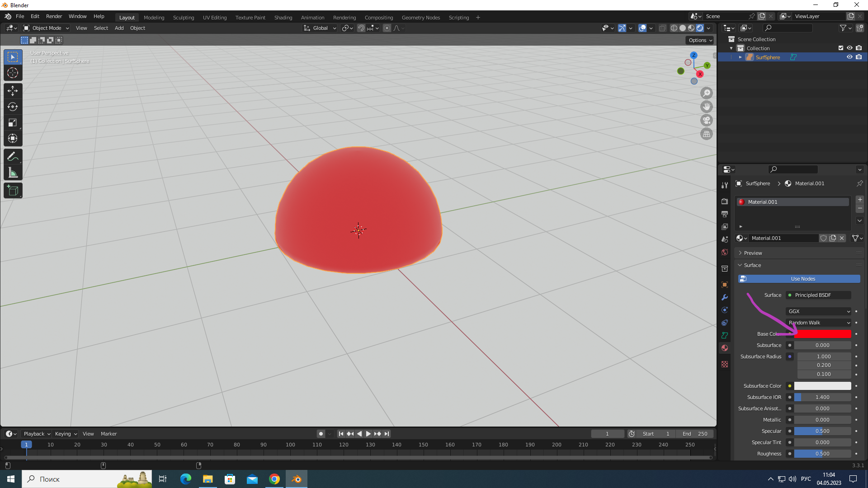Jump to the last frame of the timeline
868x488 pixels.
coord(387,434)
